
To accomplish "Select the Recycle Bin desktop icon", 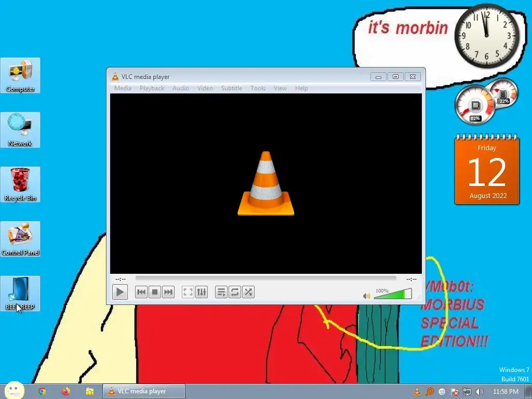I will tap(20, 184).
